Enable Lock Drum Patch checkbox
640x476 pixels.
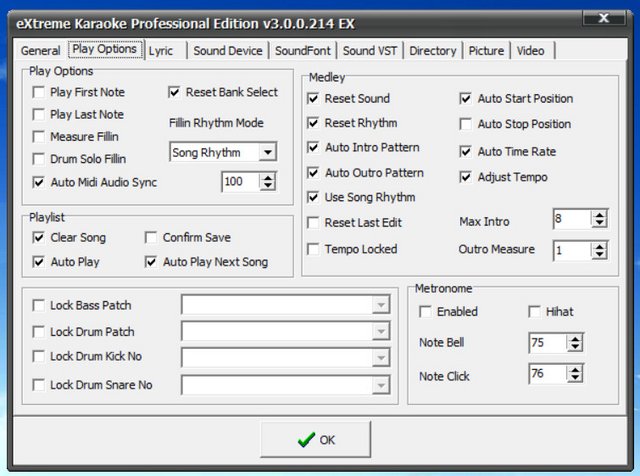coord(38,332)
